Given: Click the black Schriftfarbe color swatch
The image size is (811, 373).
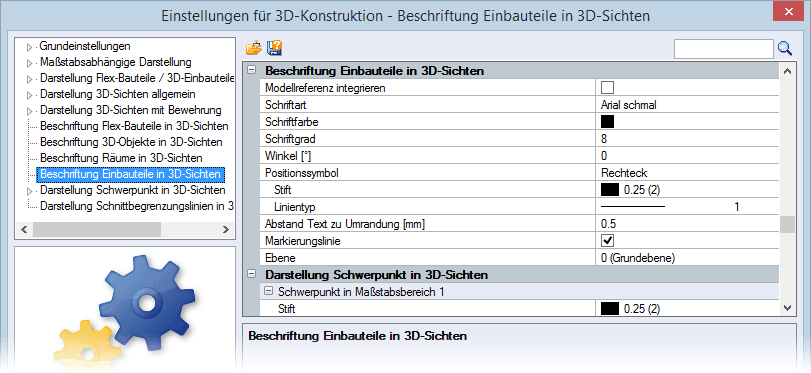Looking at the screenshot, I should point(607,122).
